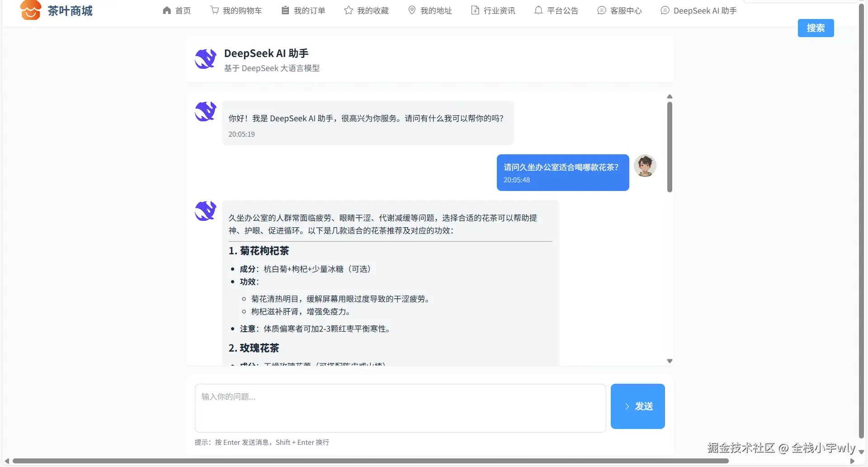Click the page horizontal scrollbar thumb
The image size is (868, 467).
coord(371,461)
